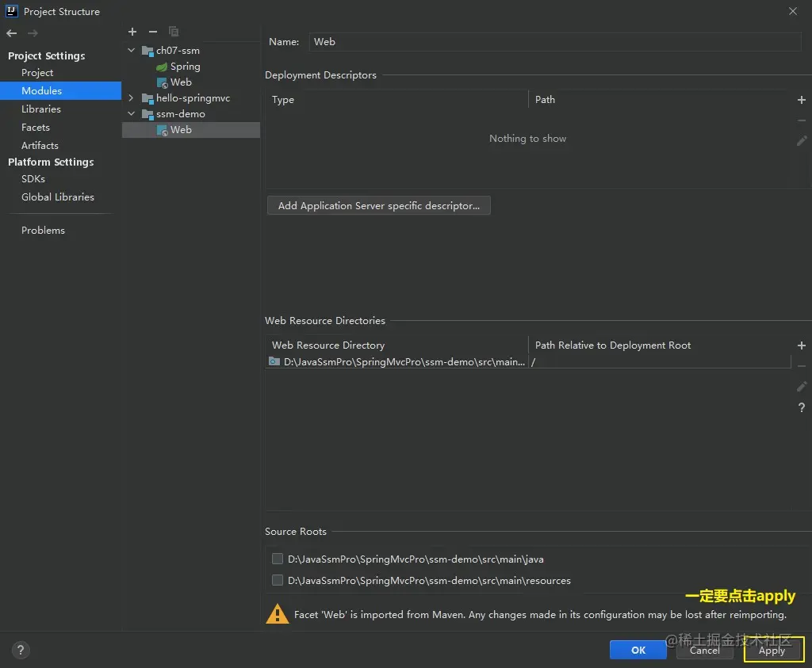The image size is (812, 668).
Task: Copy the selected module item
Action: point(174,32)
